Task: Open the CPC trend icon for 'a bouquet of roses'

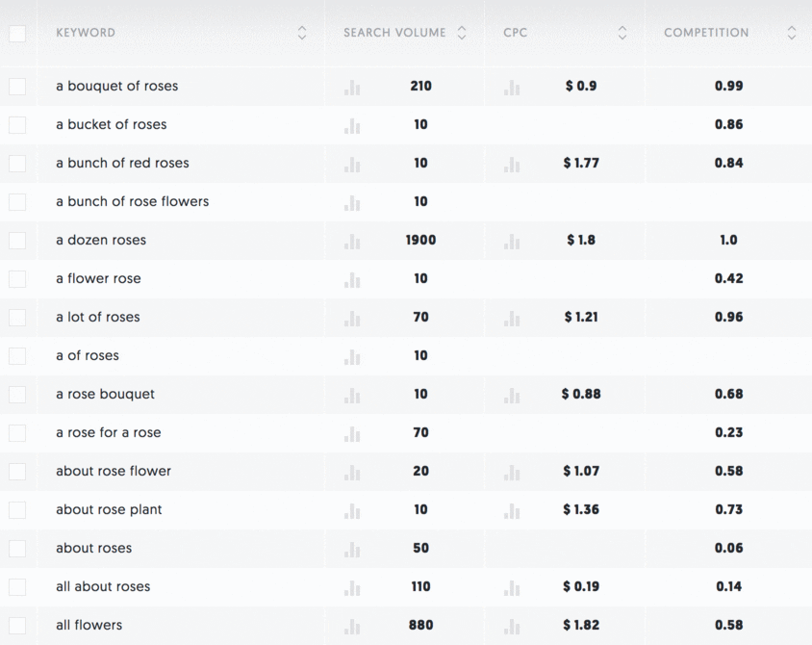Action: coord(511,86)
